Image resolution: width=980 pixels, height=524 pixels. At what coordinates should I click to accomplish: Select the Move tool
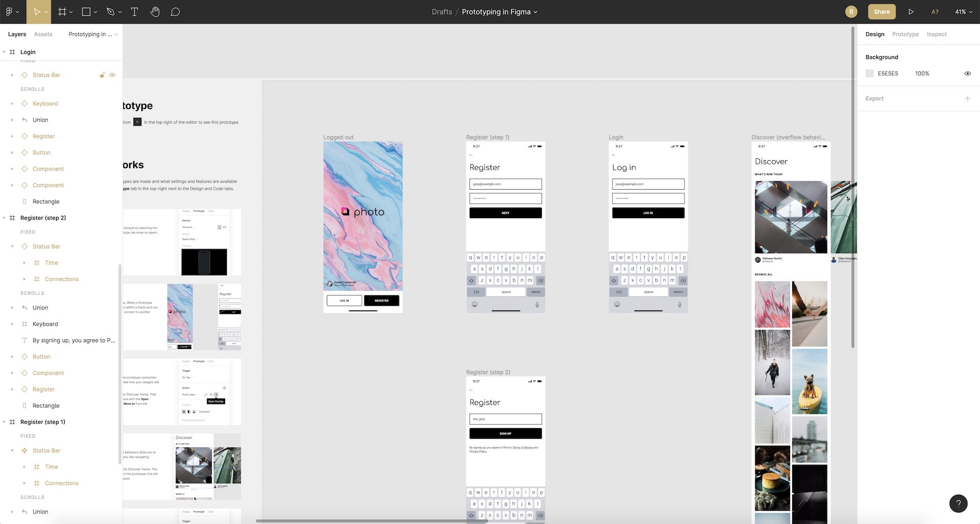[37, 12]
